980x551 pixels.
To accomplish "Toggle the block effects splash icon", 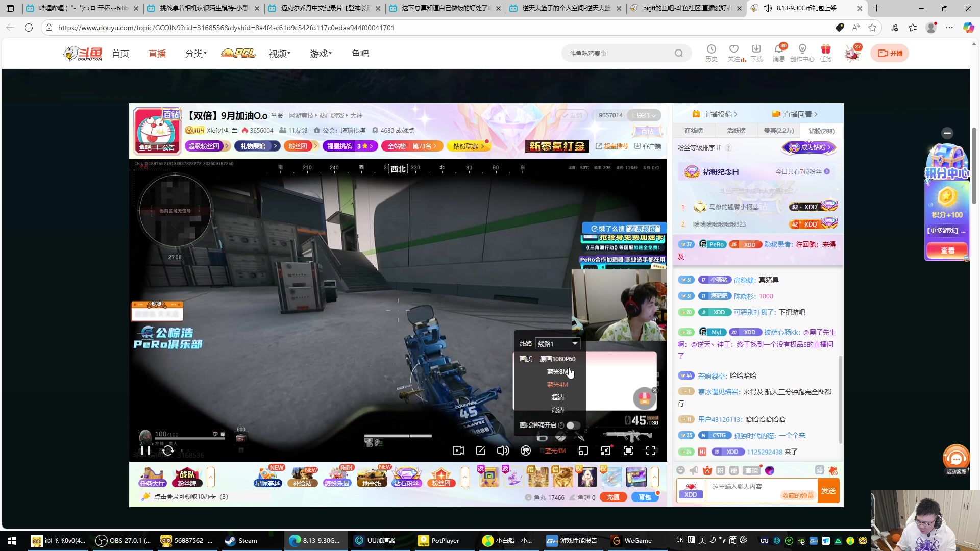I will (833, 470).
